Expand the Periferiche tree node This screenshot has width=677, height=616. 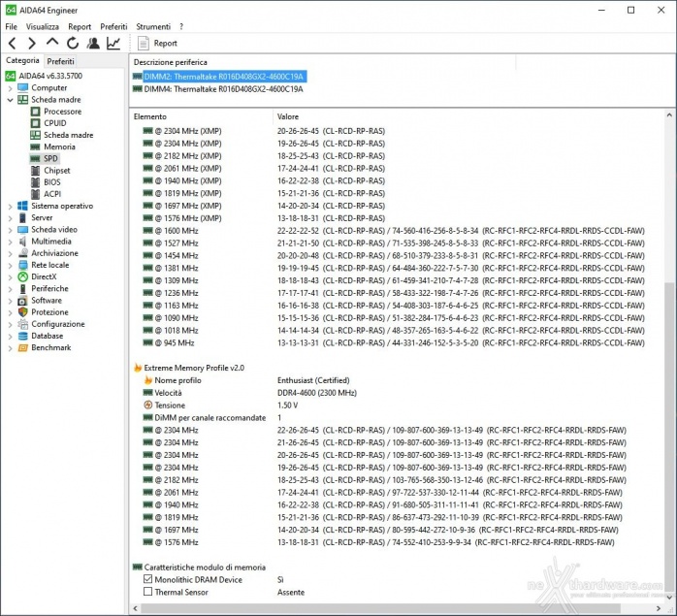coord(10,289)
